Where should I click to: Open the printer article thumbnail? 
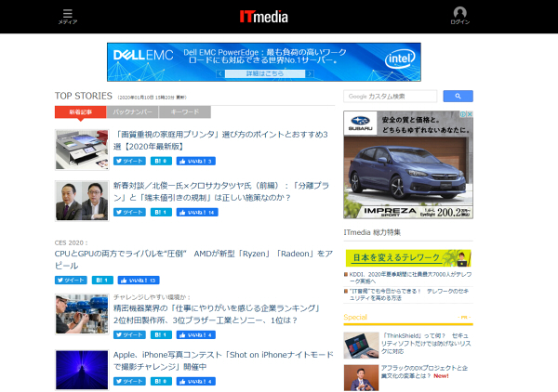pyautogui.click(x=82, y=150)
